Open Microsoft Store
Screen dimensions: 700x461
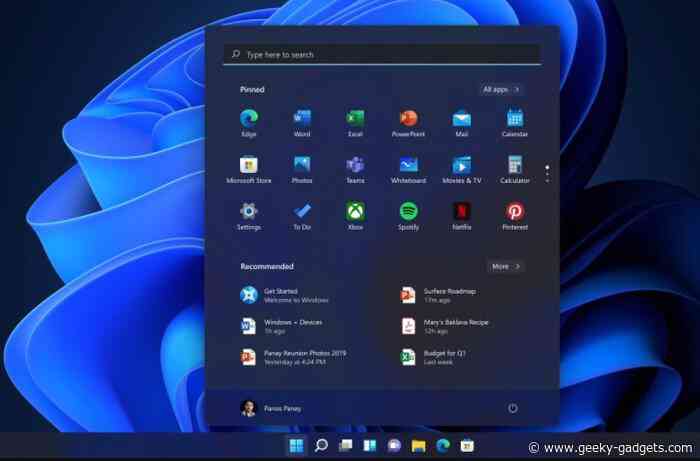[x=249, y=170]
